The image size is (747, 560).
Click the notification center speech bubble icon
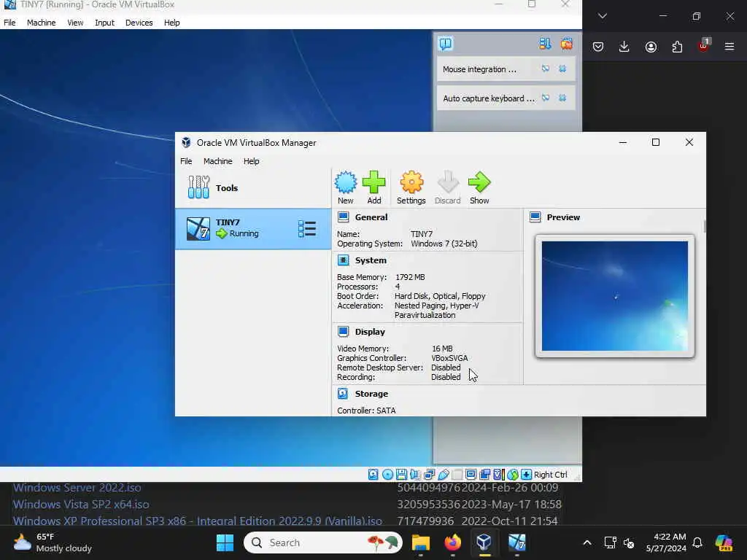(x=446, y=44)
